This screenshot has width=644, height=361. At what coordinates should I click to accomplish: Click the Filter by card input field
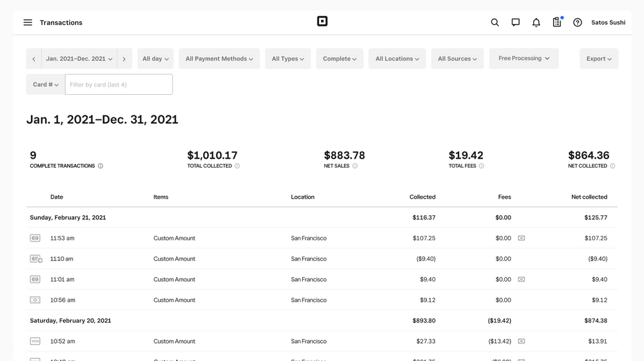click(x=119, y=84)
